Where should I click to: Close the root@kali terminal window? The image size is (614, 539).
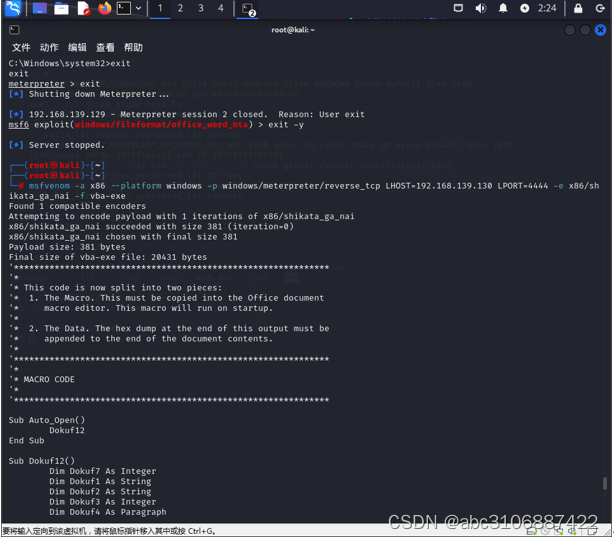click(600, 30)
